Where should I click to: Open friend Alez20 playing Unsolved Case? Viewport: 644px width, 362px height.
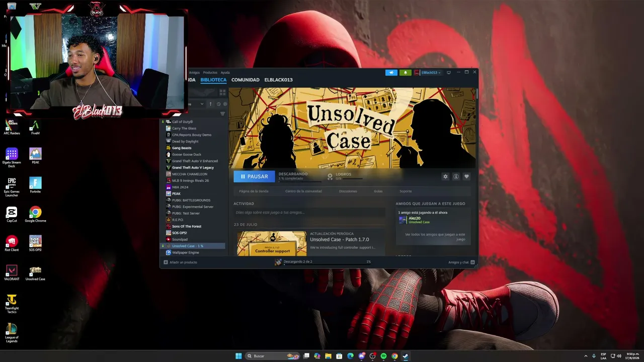pos(414,220)
